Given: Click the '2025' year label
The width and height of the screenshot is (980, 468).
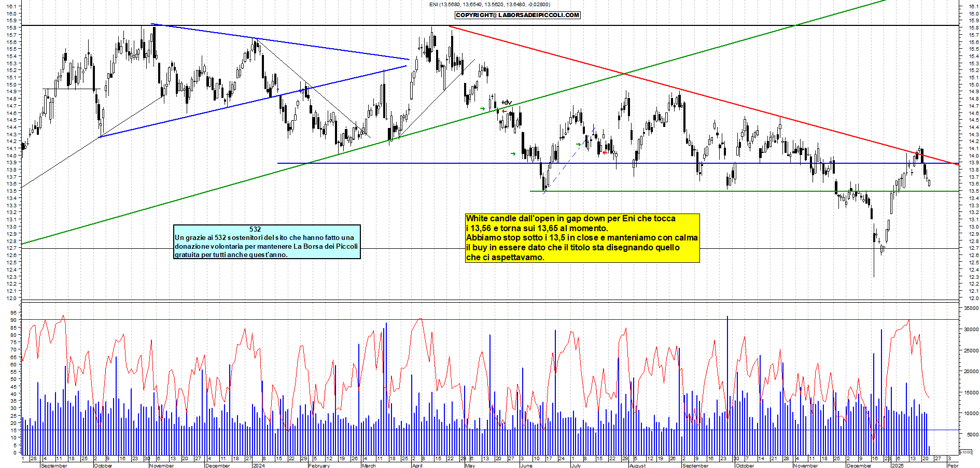Looking at the screenshot, I should (897, 465).
